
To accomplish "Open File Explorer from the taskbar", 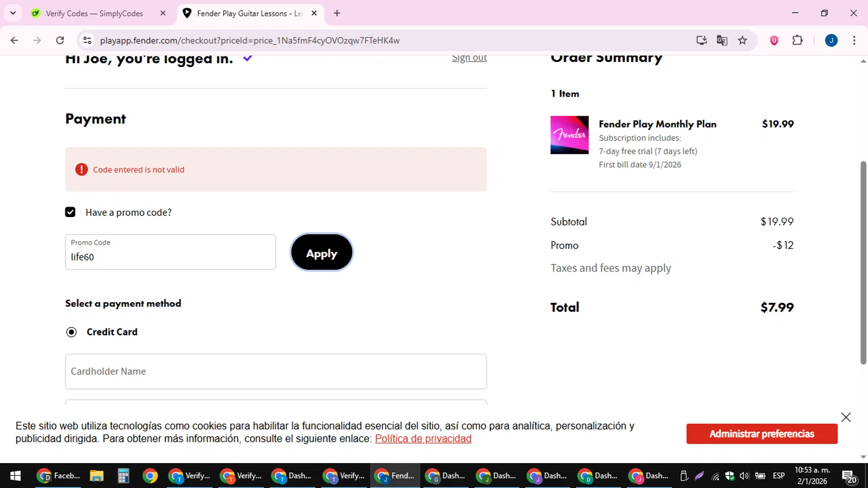I will pos(97,476).
